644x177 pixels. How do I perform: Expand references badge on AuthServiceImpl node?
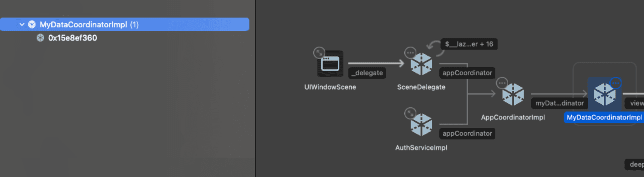410,113
